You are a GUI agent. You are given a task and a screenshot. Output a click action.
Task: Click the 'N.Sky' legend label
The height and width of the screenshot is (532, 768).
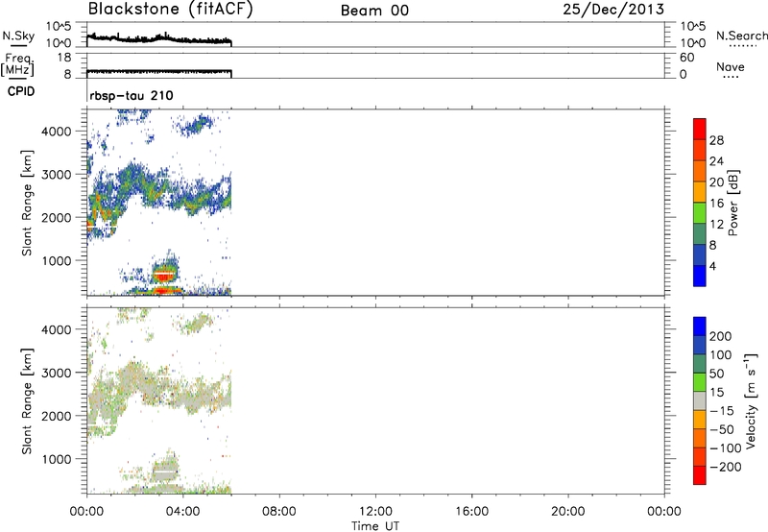[18, 36]
